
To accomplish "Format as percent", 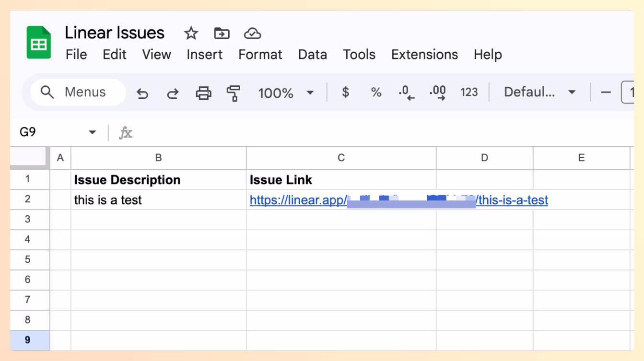I will coord(376,92).
